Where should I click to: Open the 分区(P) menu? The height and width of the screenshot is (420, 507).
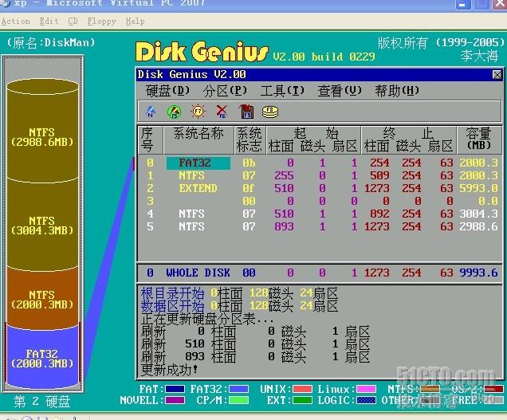pos(225,91)
